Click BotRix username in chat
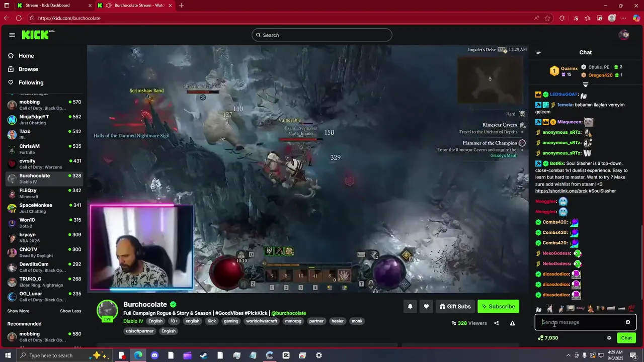Image resolution: width=644 pixels, height=362 pixels. click(x=557, y=163)
